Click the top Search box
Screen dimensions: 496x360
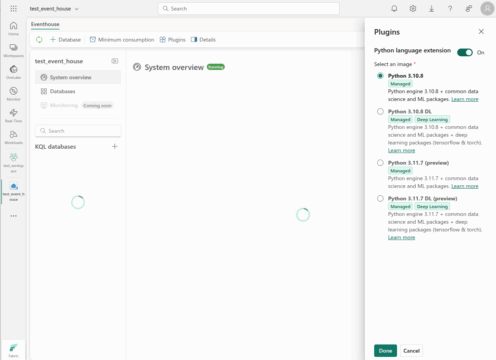point(249,9)
